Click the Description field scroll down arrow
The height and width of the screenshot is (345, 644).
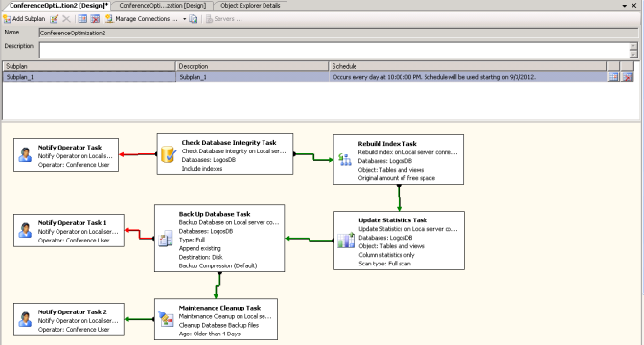pyautogui.click(x=633, y=55)
